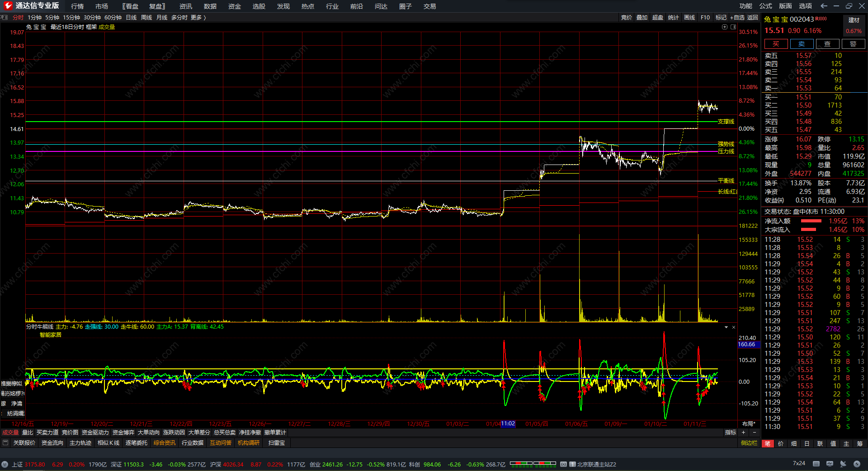Click the panel icon left of 关联报价
The height and width of the screenshot is (471, 868).
pyautogui.click(x=5, y=443)
